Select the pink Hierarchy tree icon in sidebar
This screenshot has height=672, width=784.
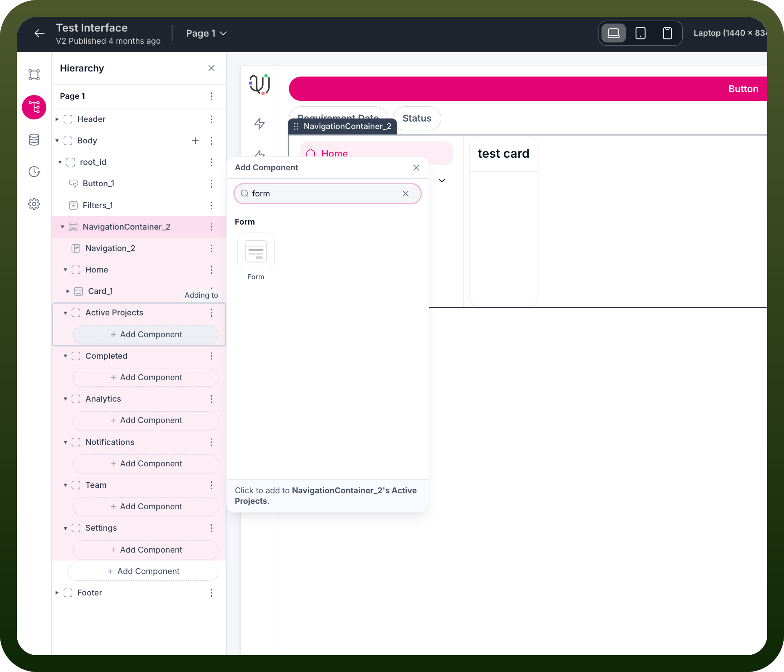coord(34,107)
